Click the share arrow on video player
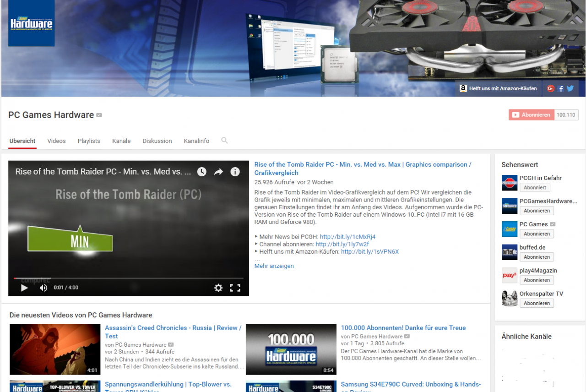Viewport: 586px width, 392px height. coord(218,172)
